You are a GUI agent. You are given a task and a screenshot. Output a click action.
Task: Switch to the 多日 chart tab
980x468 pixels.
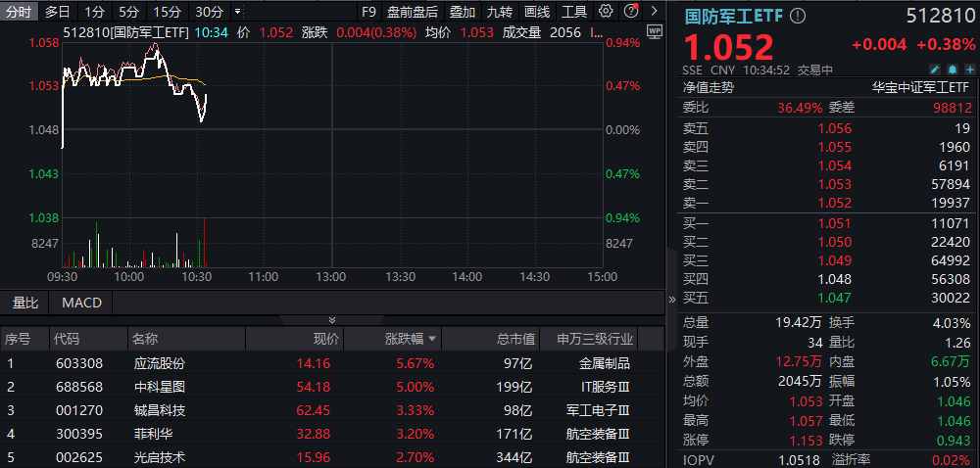pyautogui.click(x=58, y=12)
